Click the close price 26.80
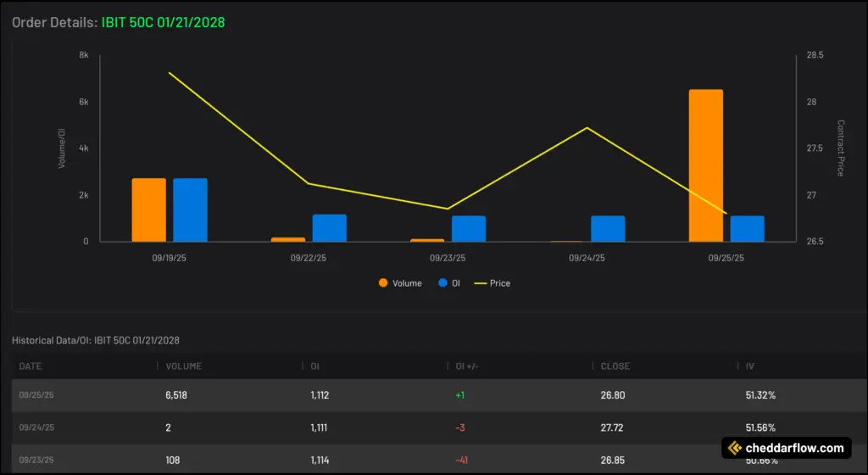 [x=613, y=395]
